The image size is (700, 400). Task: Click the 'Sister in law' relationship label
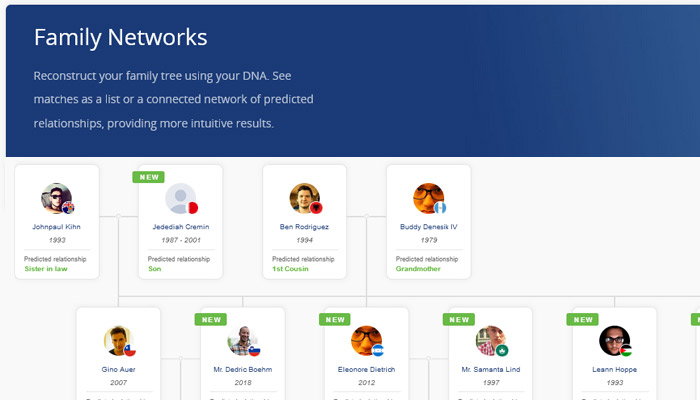46,269
